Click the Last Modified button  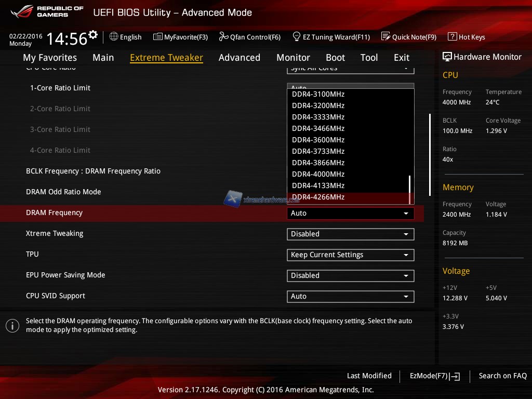[369, 376]
